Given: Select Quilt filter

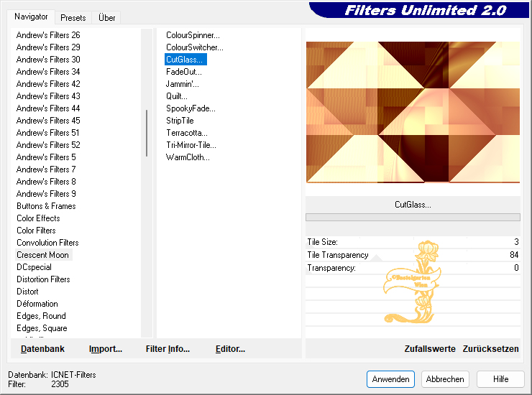Looking at the screenshot, I should click(x=177, y=96).
